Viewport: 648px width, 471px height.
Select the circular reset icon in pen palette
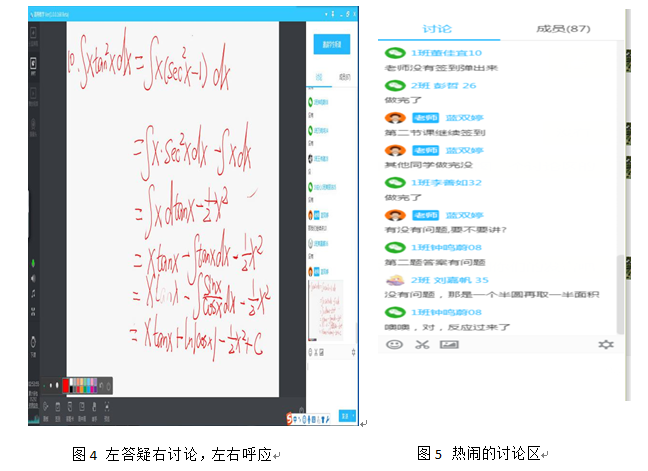coord(108,386)
